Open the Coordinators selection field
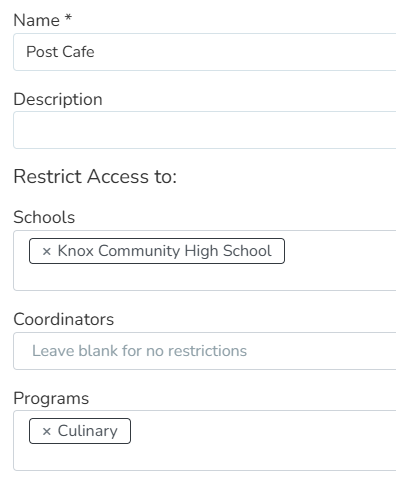 coord(205,351)
